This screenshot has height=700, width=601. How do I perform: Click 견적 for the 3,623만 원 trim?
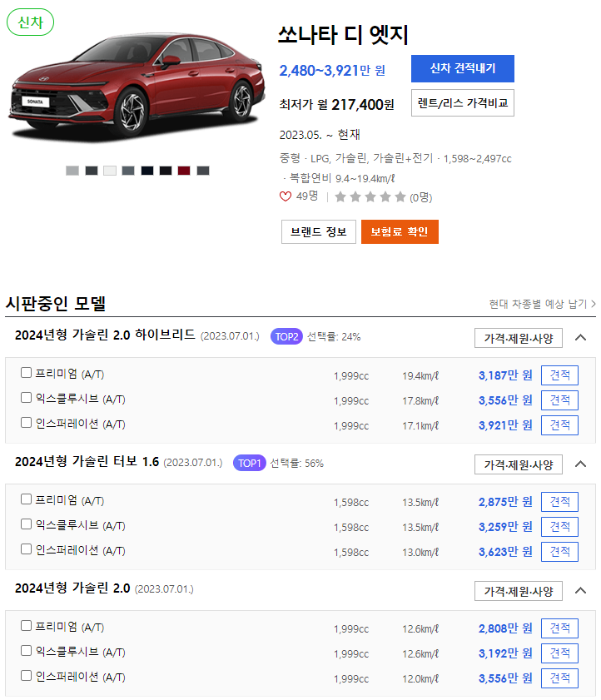559,552
